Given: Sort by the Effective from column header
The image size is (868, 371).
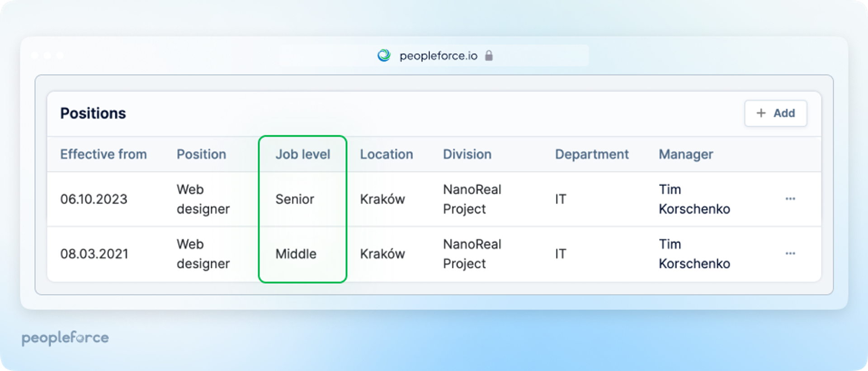Looking at the screenshot, I should point(104,154).
